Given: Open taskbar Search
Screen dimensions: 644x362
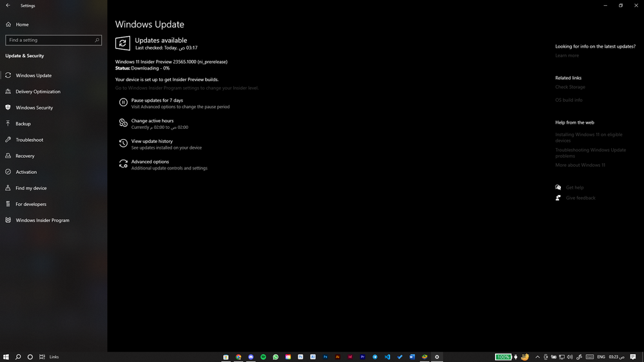Looking at the screenshot, I should point(18,357).
